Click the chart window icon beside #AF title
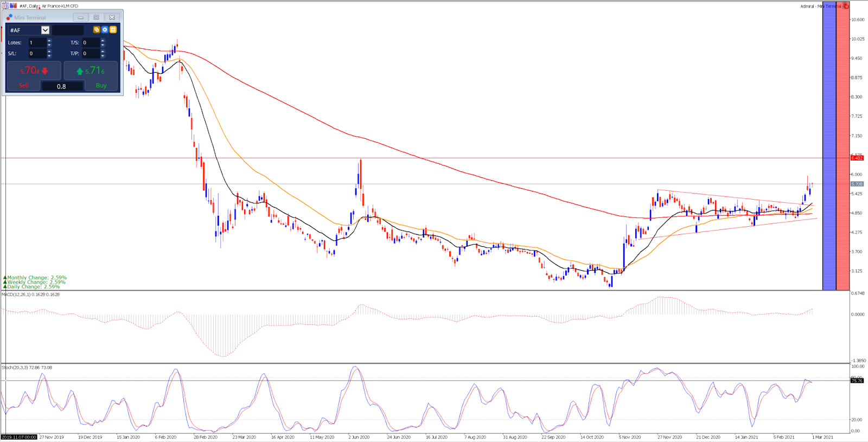 pos(5,6)
